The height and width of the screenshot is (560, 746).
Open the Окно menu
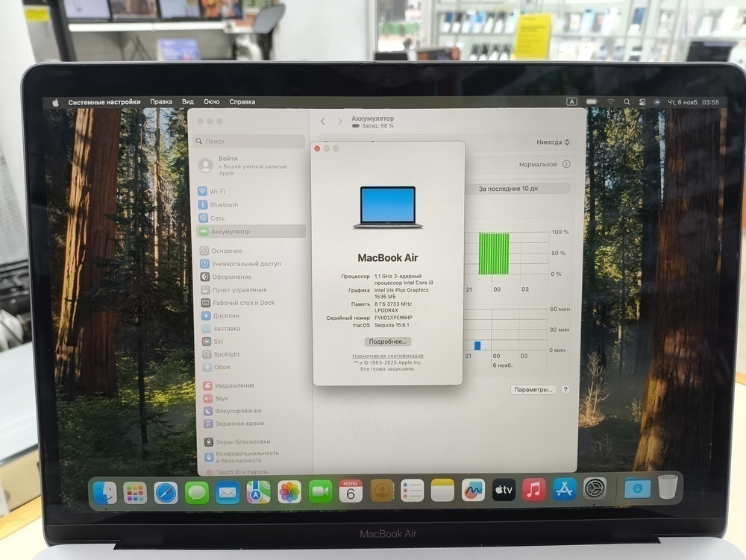click(x=211, y=101)
